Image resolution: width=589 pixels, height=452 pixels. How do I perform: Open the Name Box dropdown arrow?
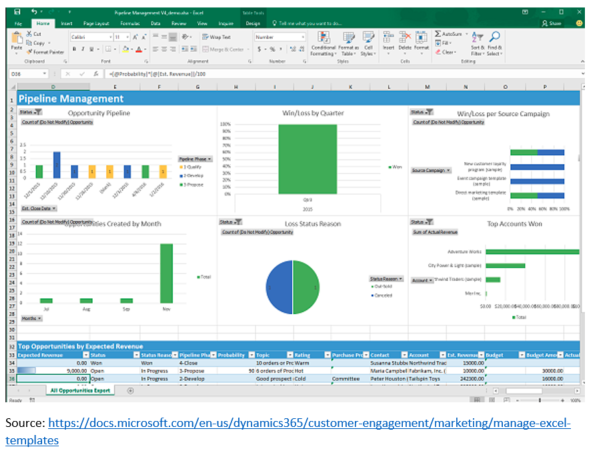(x=44, y=74)
